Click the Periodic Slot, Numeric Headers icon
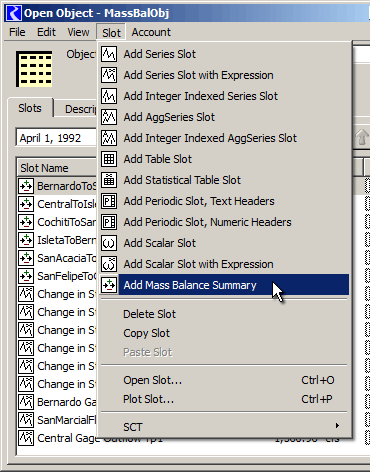 109,222
